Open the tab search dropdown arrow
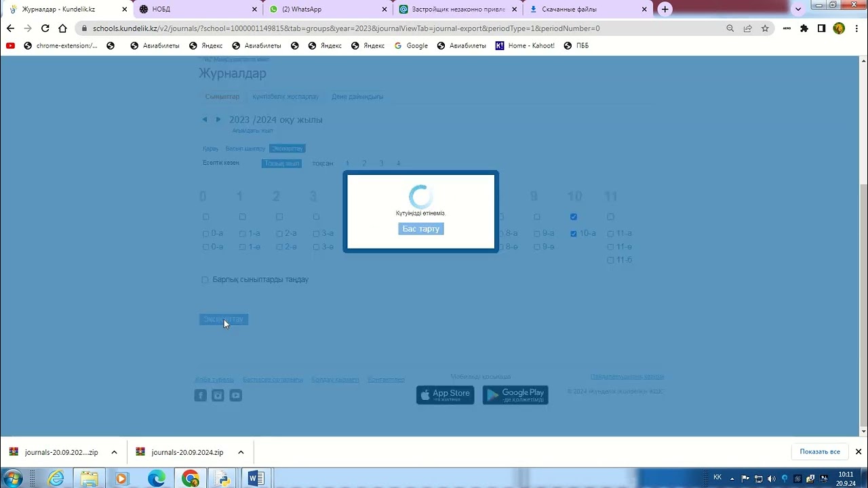 coord(798,9)
